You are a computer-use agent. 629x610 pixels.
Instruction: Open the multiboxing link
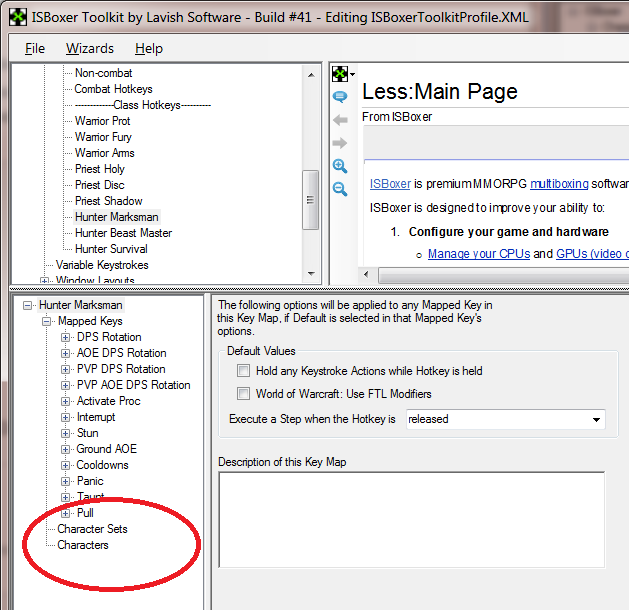pyautogui.click(x=559, y=184)
